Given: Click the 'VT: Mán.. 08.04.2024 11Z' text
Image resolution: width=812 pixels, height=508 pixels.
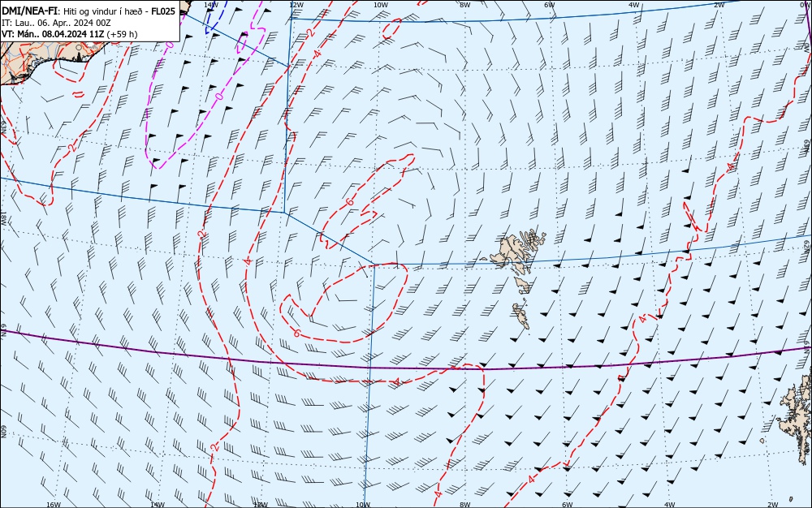Looking at the screenshot, I should click(x=53, y=34).
